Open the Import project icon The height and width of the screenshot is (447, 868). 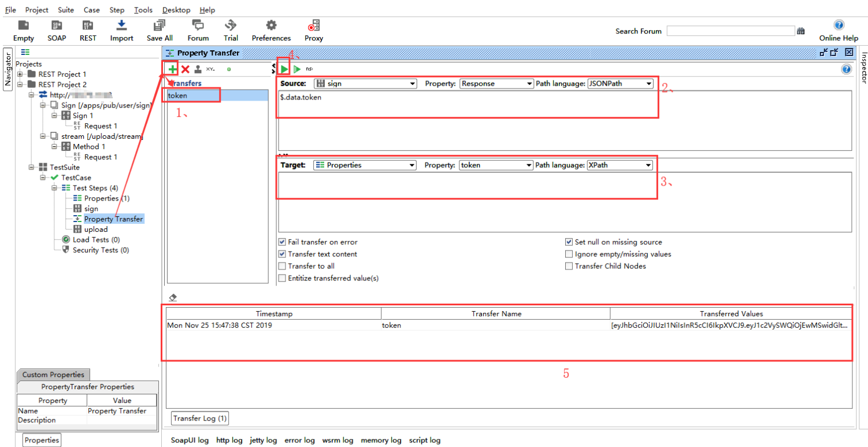121,25
